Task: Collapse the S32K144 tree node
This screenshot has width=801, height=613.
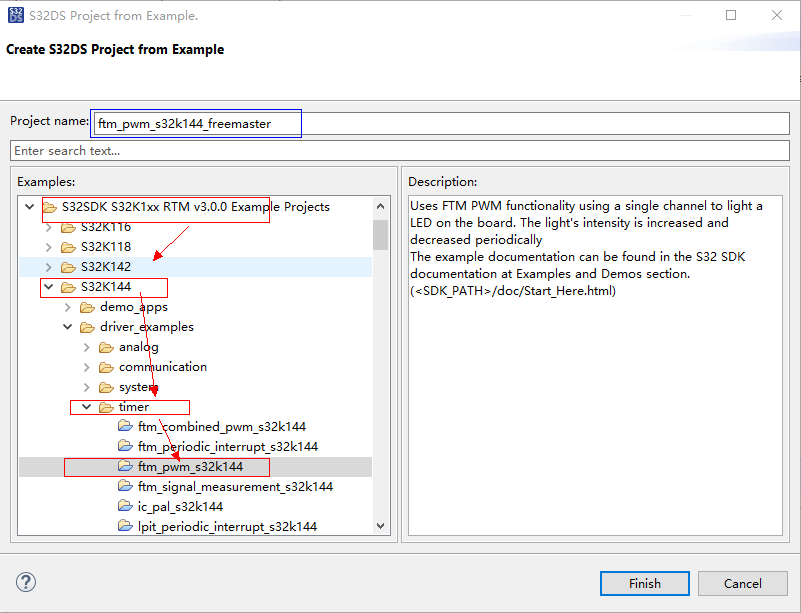Action: [x=49, y=287]
